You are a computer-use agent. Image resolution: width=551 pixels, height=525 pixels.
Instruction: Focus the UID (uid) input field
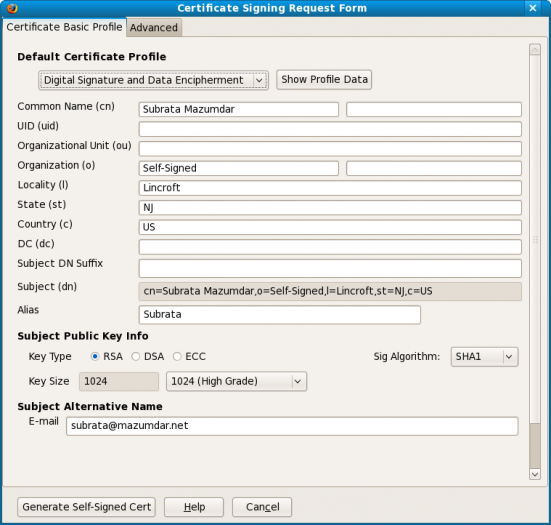coord(330,129)
